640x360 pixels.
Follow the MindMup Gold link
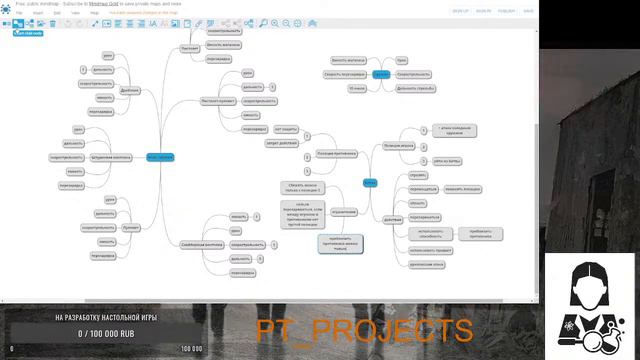pyautogui.click(x=104, y=4)
